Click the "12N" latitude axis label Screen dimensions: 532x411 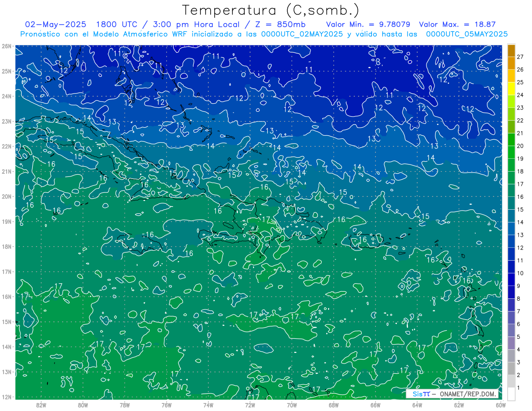point(6,397)
